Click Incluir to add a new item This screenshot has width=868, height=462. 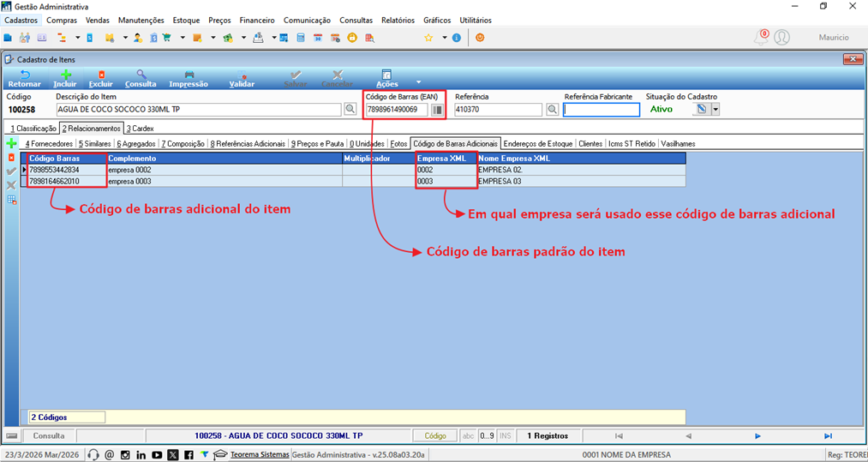65,79
